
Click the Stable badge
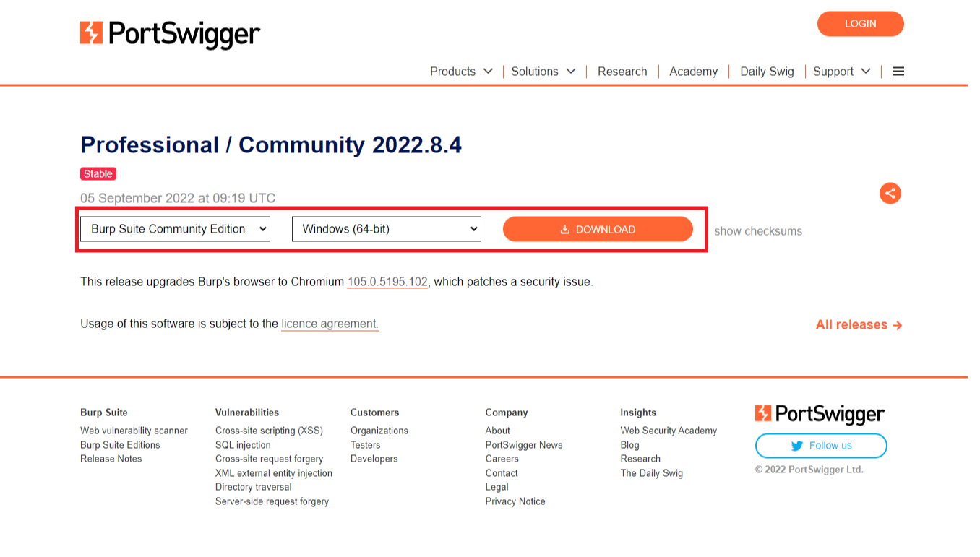98,174
